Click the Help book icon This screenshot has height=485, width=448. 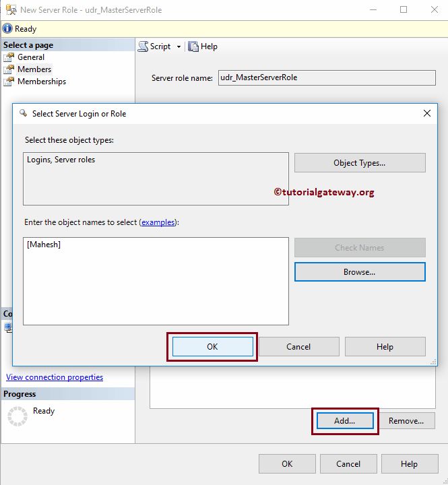coord(193,46)
